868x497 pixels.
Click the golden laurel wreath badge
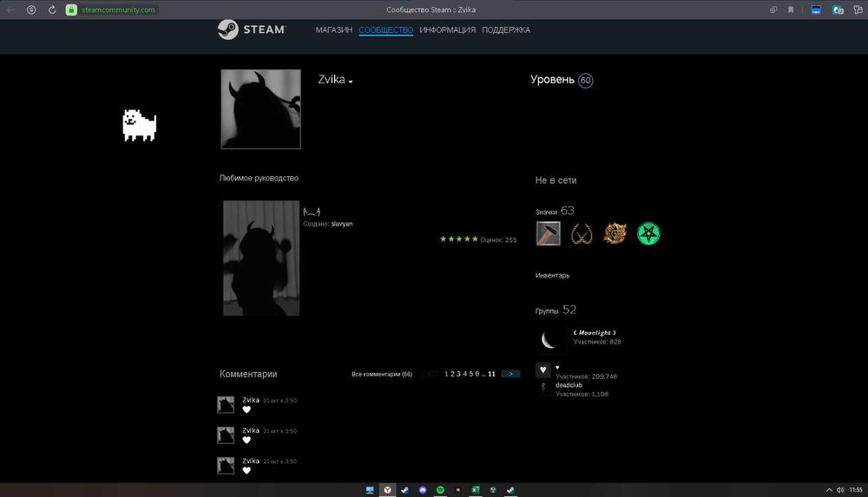582,233
